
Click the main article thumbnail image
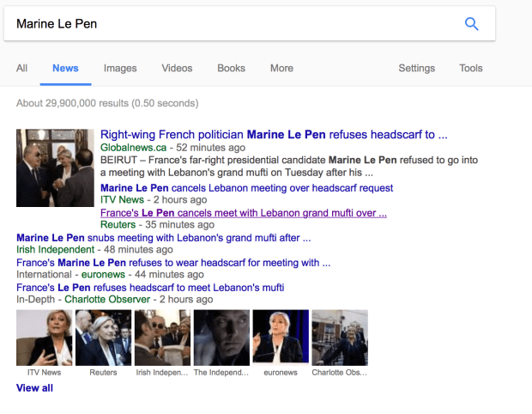pos(55,168)
